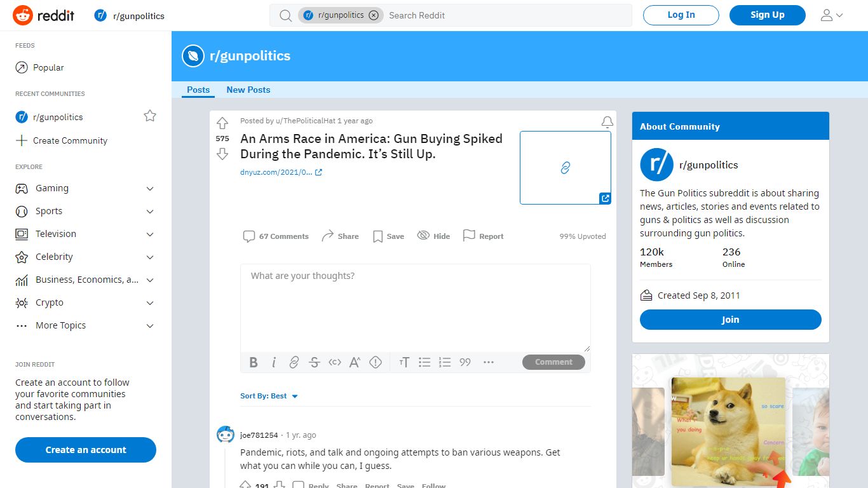The image size is (868, 488).
Task: Toggle the post notification bell
Action: point(607,122)
